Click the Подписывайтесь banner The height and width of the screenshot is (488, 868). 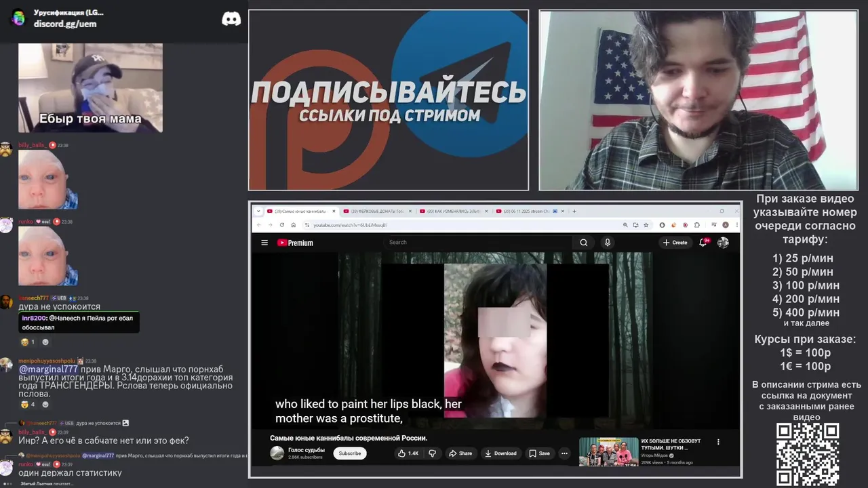coord(389,100)
